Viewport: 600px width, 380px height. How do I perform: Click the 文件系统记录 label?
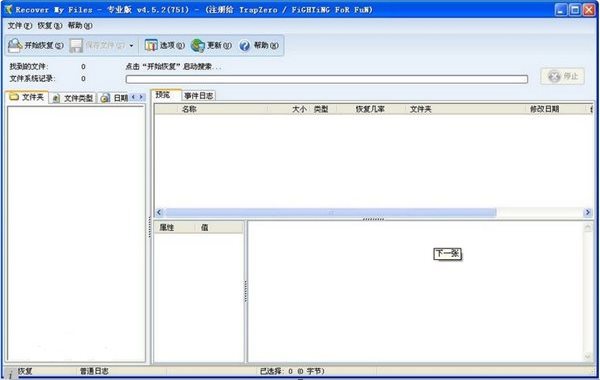coord(33,78)
